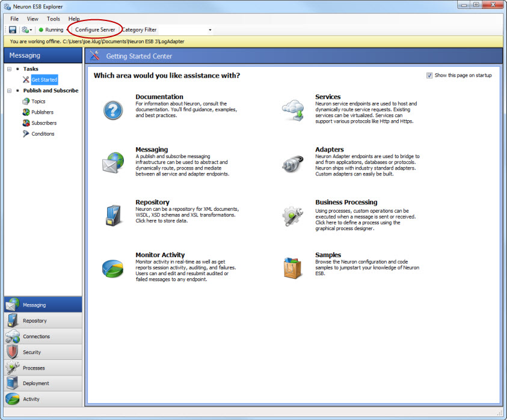Image resolution: width=507 pixels, height=420 pixels.
Task: Select the Services cloud icon
Action: coord(293,110)
